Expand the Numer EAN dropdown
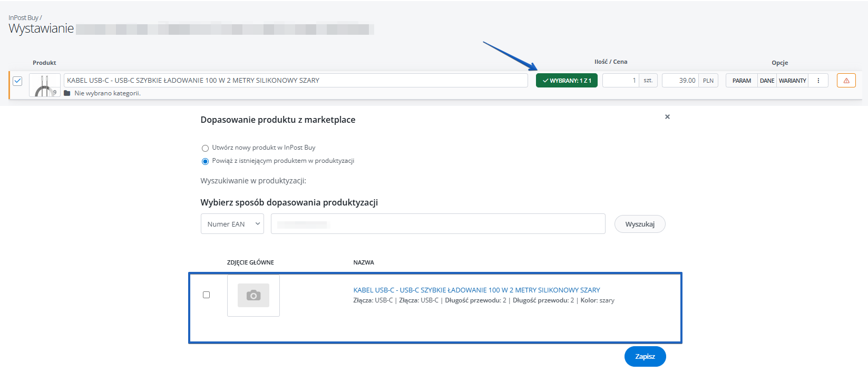Image resolution: width=868 pixels, height=372 pixels. pos(232,224)
